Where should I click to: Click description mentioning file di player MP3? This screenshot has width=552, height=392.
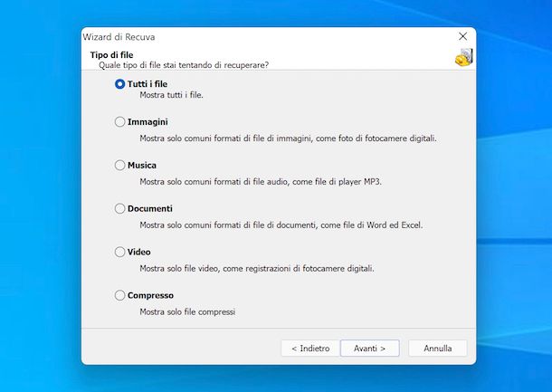click(x=261, y=182)
